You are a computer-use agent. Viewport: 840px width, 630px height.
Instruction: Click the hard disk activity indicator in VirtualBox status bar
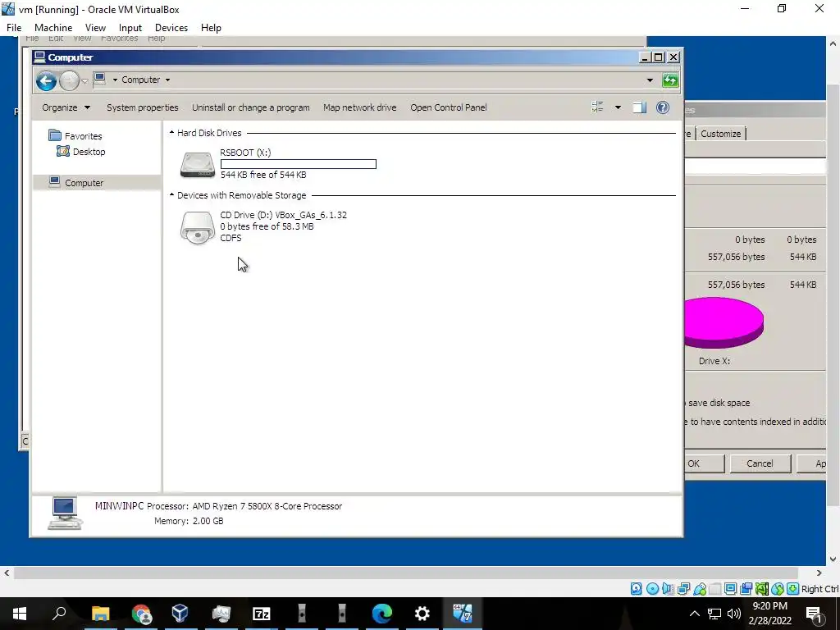(x=636, y=589)
